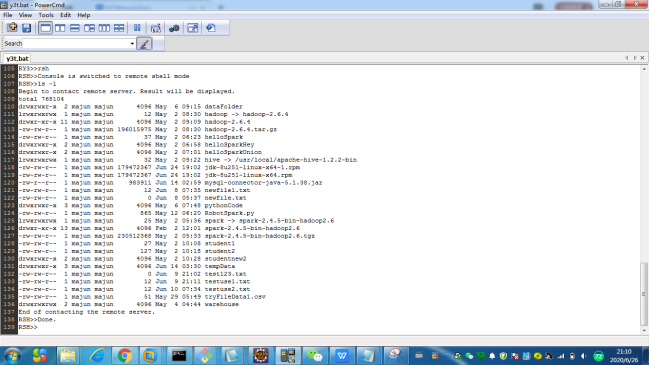Select the single-pane layout icon
This screenshot has width=649, height=365.
pos(45,28)
